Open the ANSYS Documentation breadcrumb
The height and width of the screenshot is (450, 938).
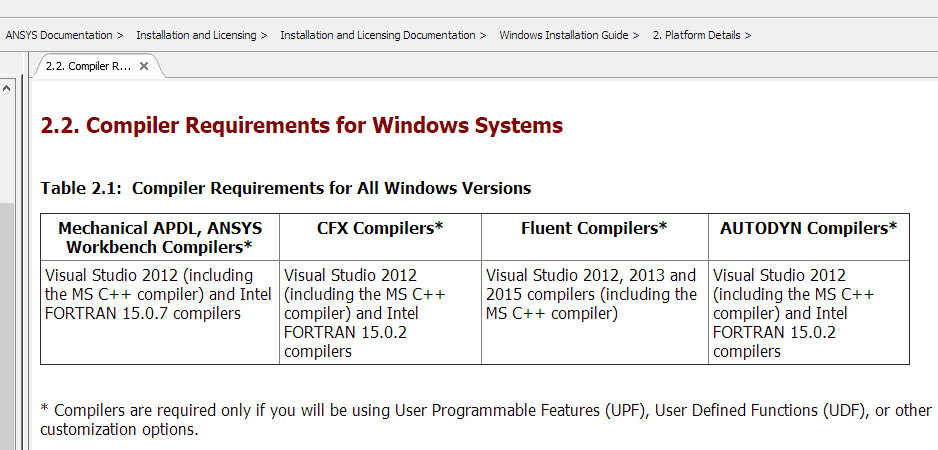pos(59,35)
